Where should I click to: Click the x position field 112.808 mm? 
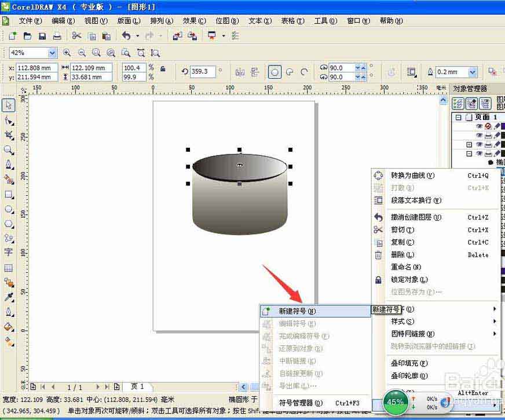point(36,68)
